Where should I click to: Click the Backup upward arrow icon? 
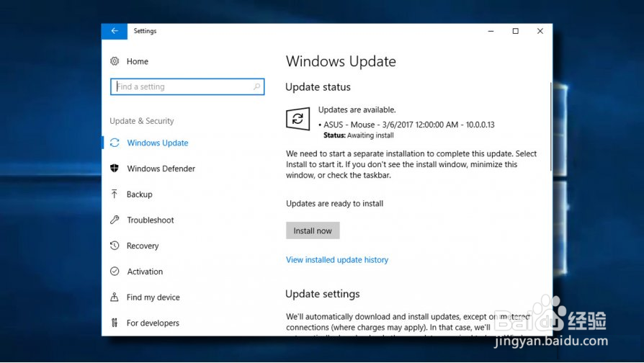click(x=115, y=194)
